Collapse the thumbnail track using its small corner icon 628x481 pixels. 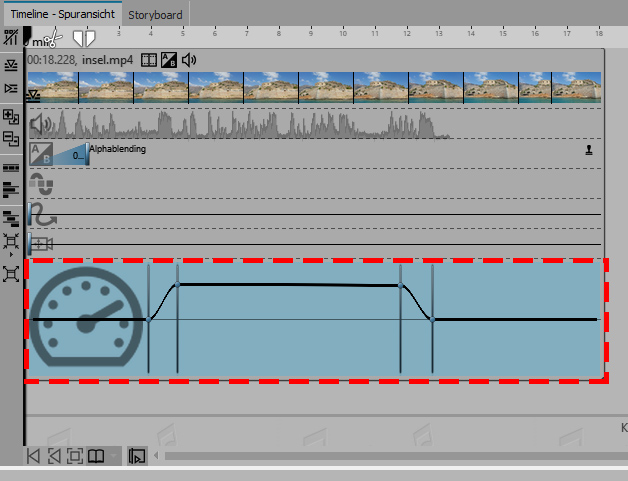[33, 96]
